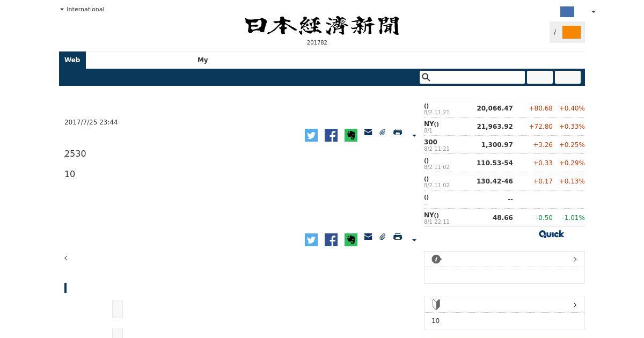This screenshot has height=338, width=644.
Task: Click the +0.40% change value
Action: click(572, 108)
